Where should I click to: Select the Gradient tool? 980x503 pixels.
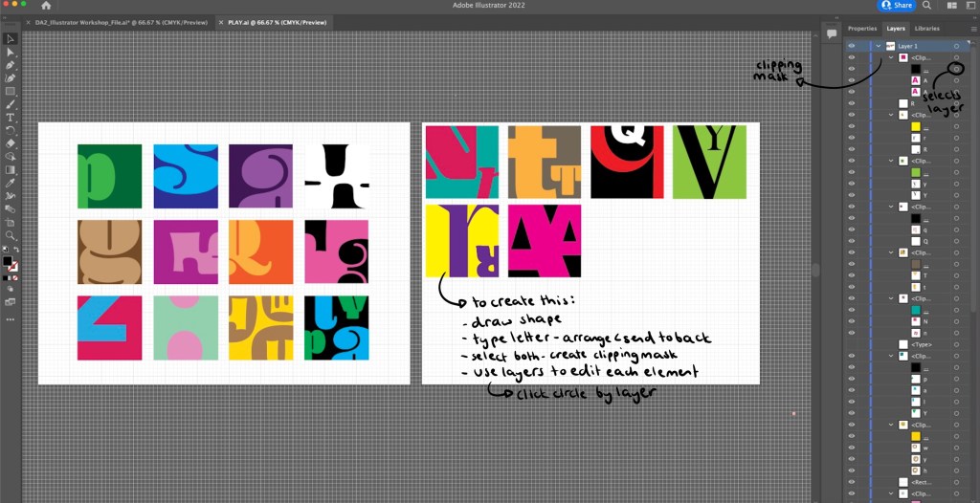coord(11,169)
